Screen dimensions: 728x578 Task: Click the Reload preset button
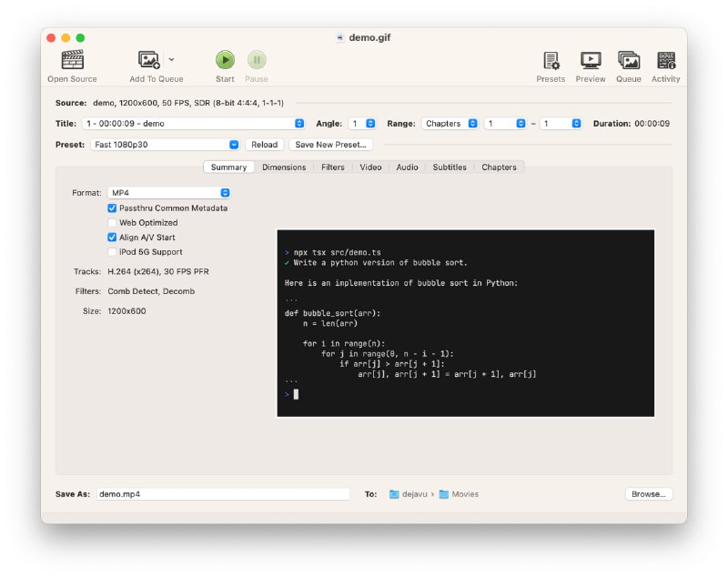(x=264, y=145)
